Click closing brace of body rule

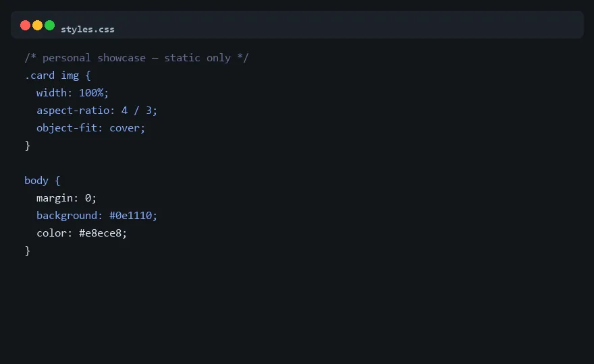tap(27, 251)
